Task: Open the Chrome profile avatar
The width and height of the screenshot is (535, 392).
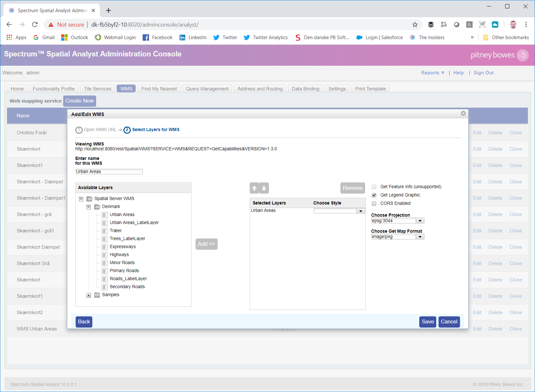Action: click(x=513, y=25)
